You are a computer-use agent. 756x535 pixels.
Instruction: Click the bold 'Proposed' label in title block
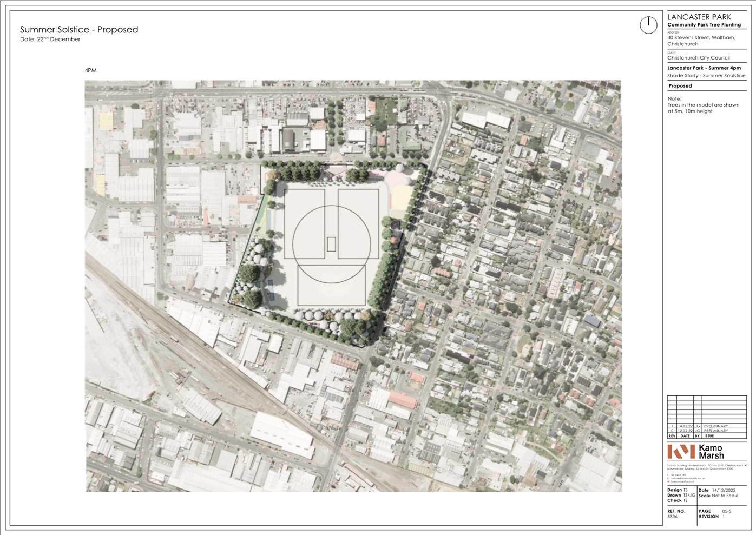pos(680,86)
